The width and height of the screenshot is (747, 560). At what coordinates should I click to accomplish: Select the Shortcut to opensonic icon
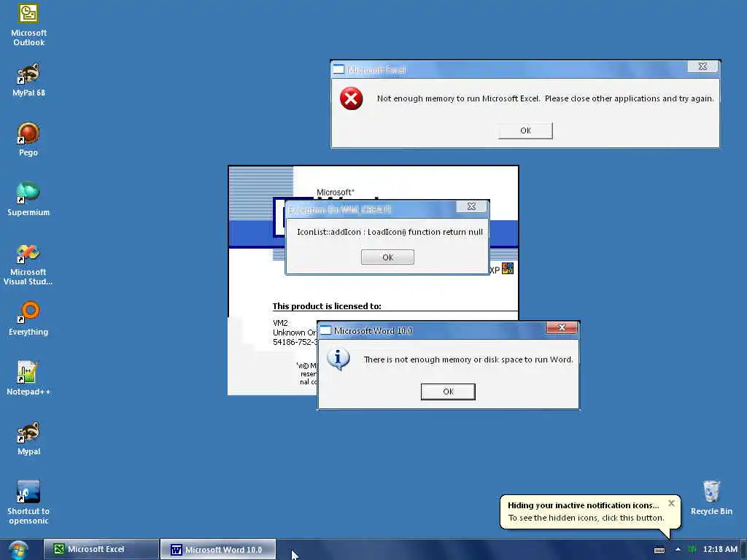[x=28, y=503]
